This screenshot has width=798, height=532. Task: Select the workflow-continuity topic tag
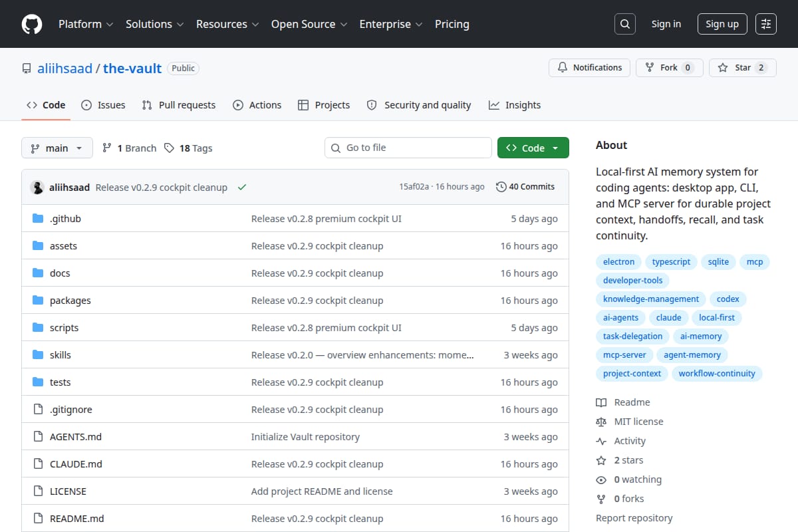pos(717,374)
